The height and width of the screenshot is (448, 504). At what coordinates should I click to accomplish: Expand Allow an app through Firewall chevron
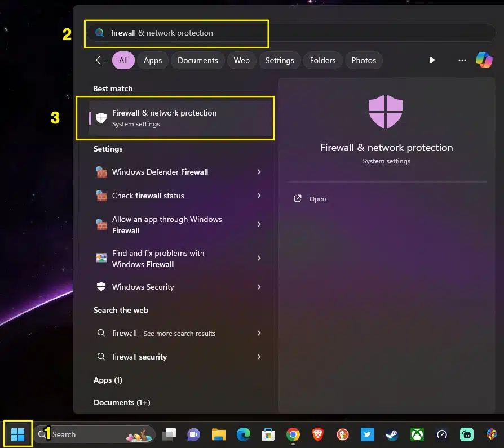coord(259,224)
